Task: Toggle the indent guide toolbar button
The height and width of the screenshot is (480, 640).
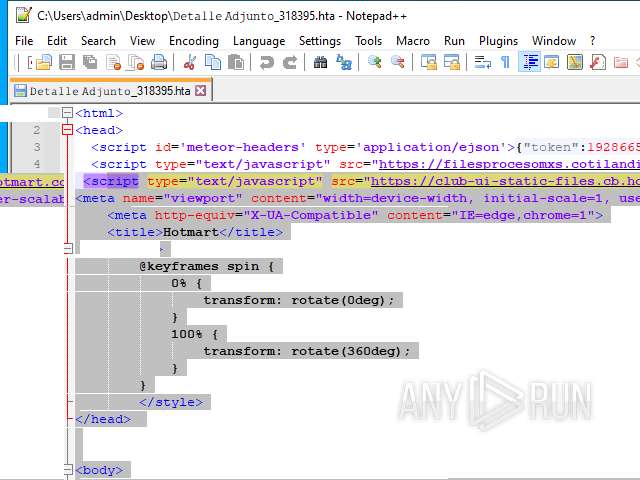Action: (x=529, y=62)
